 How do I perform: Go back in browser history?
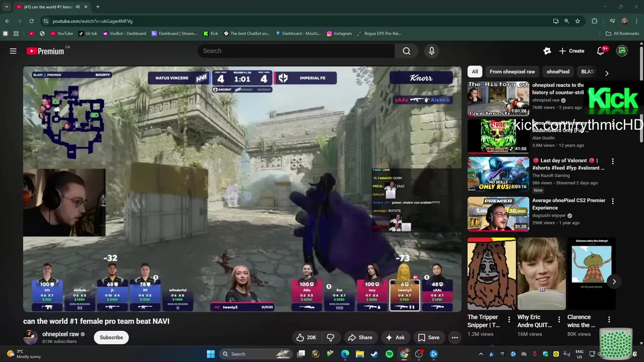click(7, 21)
